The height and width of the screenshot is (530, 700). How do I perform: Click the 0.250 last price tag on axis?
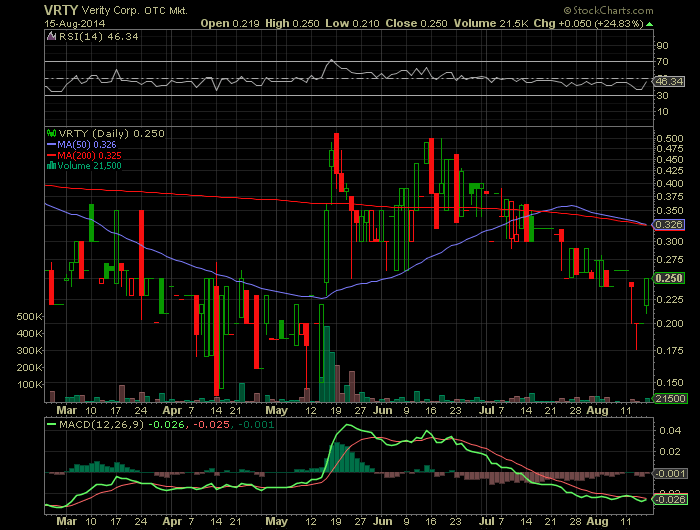(669, 278)
